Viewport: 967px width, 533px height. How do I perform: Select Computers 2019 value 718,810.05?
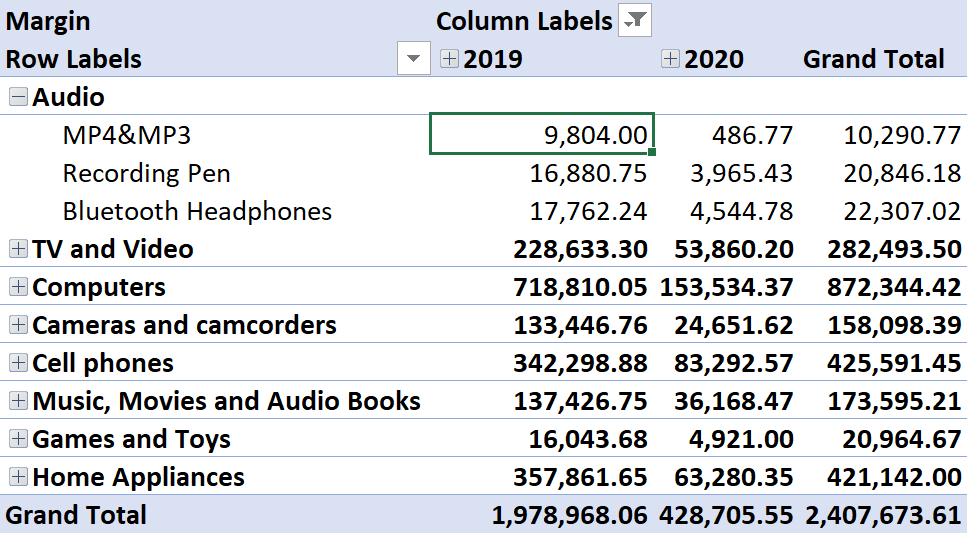tap(580, 287)
